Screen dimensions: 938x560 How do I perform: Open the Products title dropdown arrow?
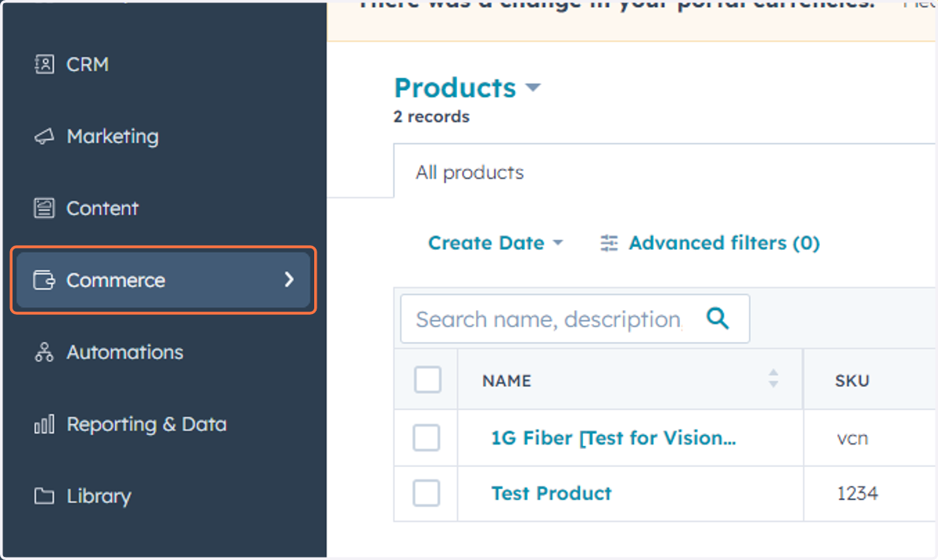click(x=533, y=87)
